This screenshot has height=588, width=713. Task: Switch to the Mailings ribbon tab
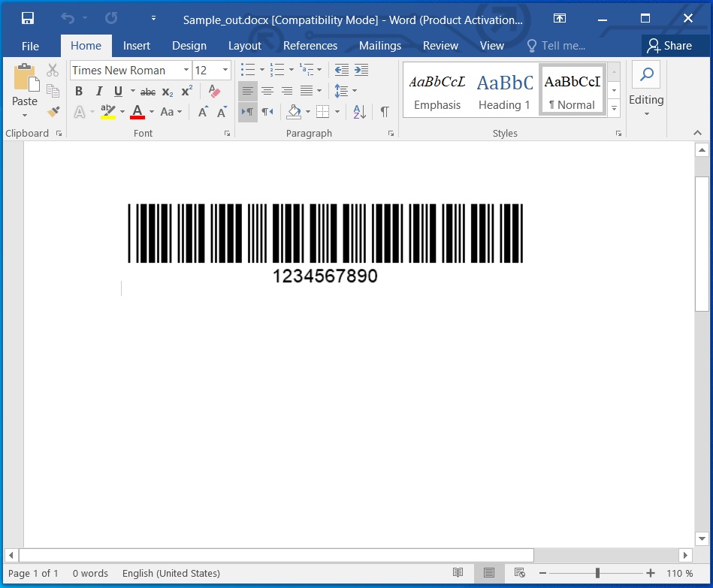[x=380, y=46]
